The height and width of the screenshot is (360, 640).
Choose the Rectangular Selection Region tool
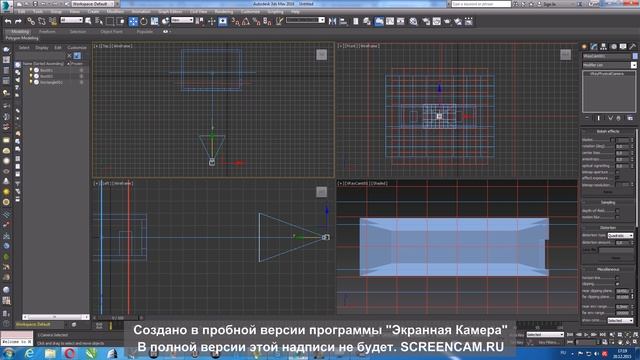[110, 21]
